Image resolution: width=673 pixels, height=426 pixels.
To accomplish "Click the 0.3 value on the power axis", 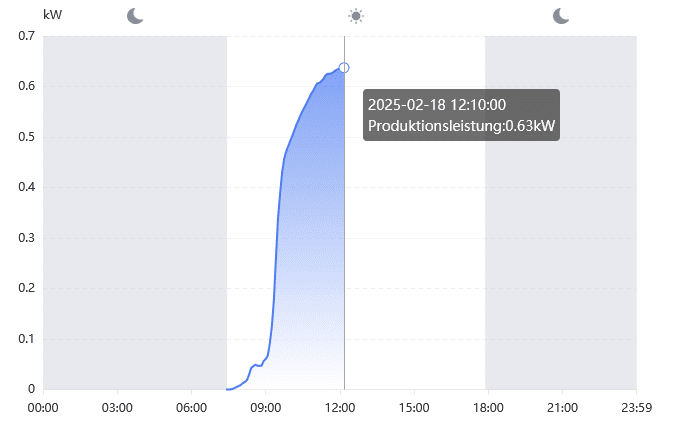I will point(27,238).
